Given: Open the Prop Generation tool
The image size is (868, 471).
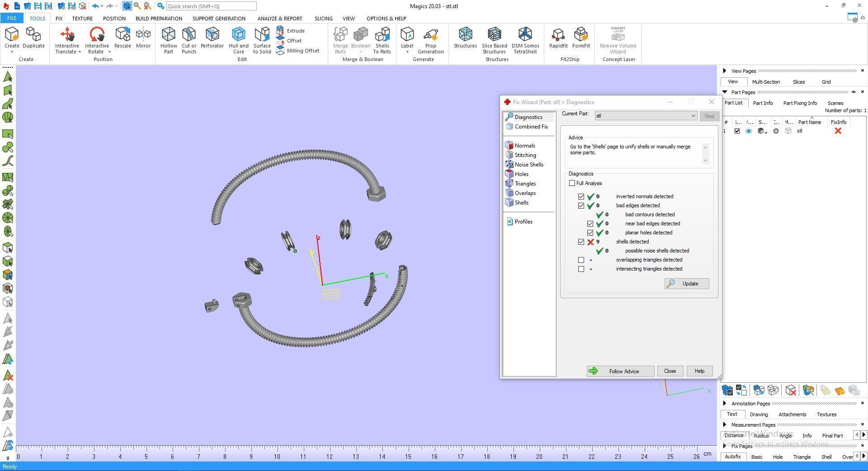Looking at the screenshot, I should [430, 40].
